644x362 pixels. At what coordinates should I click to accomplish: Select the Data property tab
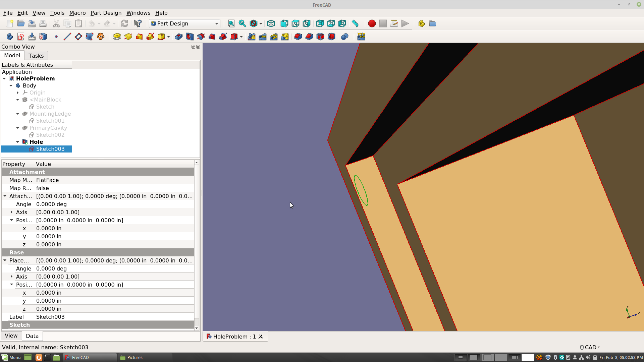32,336
